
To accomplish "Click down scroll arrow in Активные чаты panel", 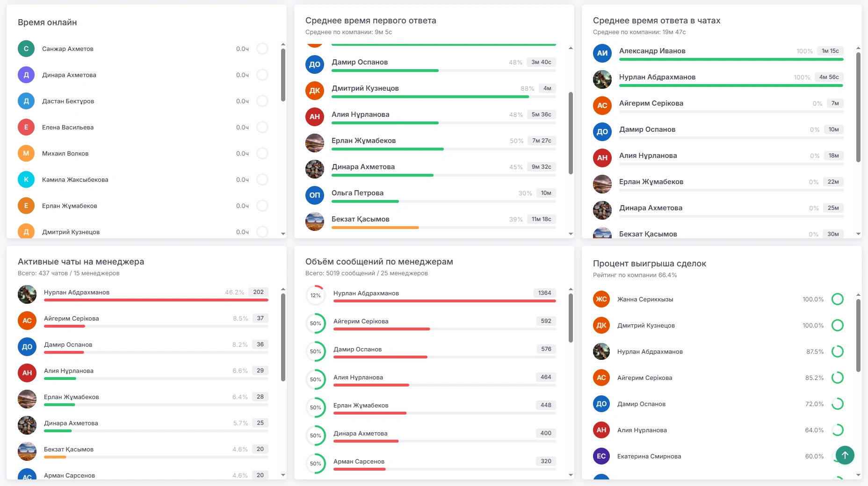I will [x=283, y=475].
